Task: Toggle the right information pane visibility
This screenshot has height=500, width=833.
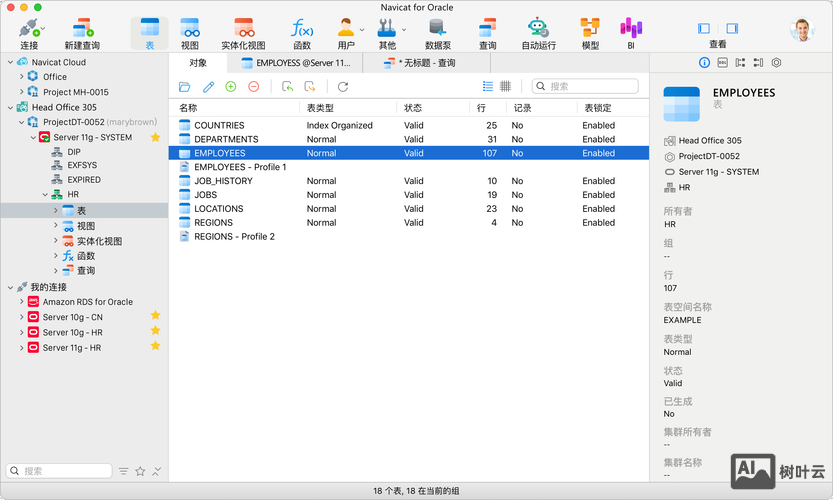Action: pos(732,28)
